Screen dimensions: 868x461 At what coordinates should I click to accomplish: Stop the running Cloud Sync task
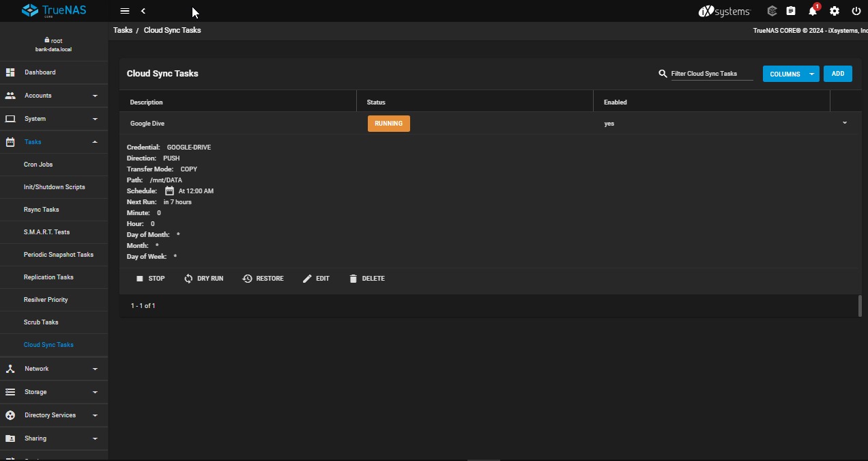pyautogui.click(x=150, y=279)
